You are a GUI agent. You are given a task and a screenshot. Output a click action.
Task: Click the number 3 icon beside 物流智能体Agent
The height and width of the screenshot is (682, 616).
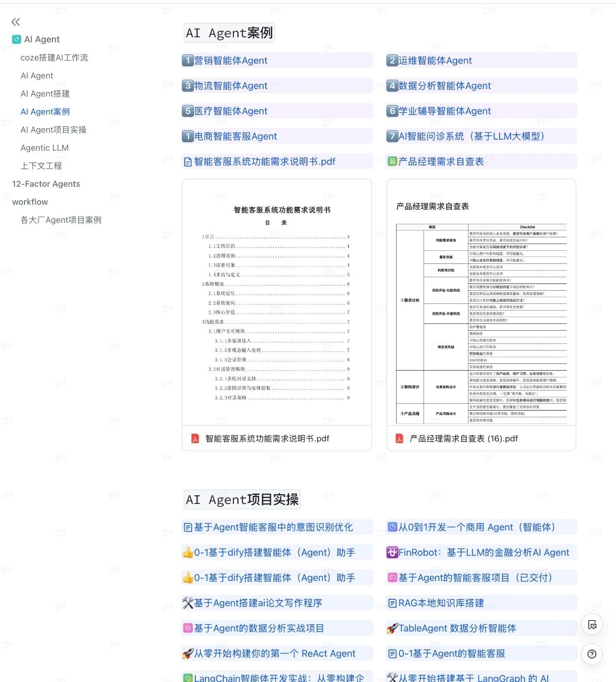click(188, 86)
